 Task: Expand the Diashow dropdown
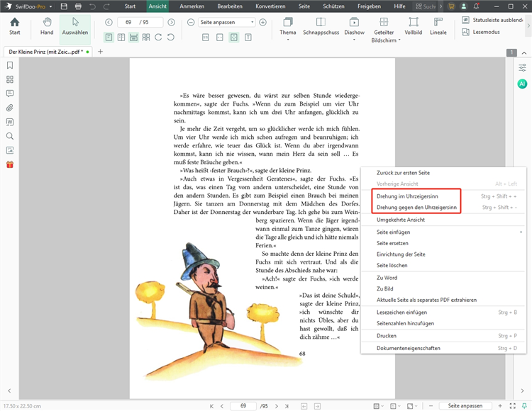(x=354, y=40)
